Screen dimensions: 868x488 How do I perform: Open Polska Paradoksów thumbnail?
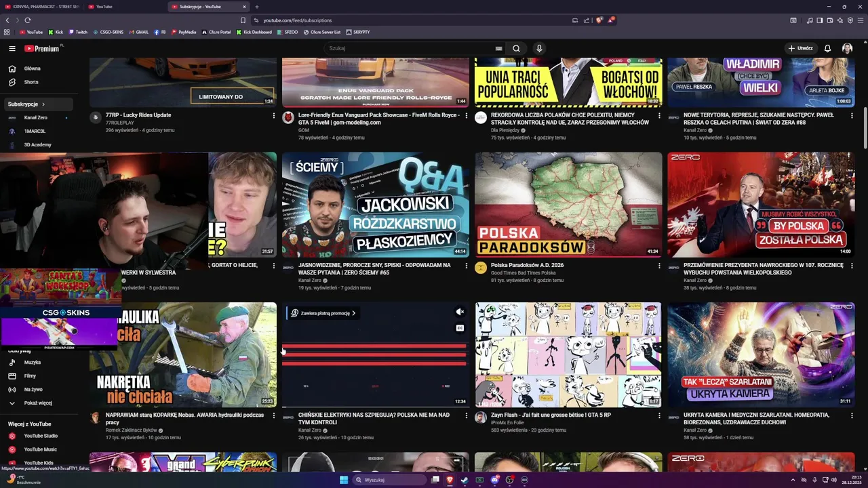[x=568, y=204]
